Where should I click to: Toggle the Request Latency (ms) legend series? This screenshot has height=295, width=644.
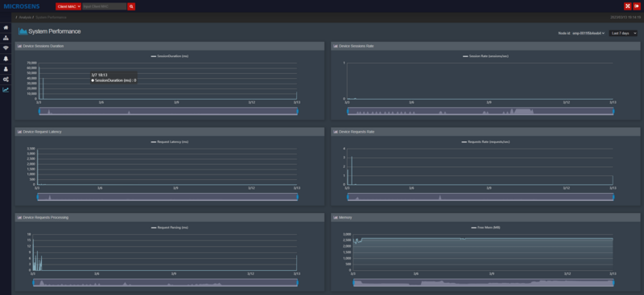(170, 141)
